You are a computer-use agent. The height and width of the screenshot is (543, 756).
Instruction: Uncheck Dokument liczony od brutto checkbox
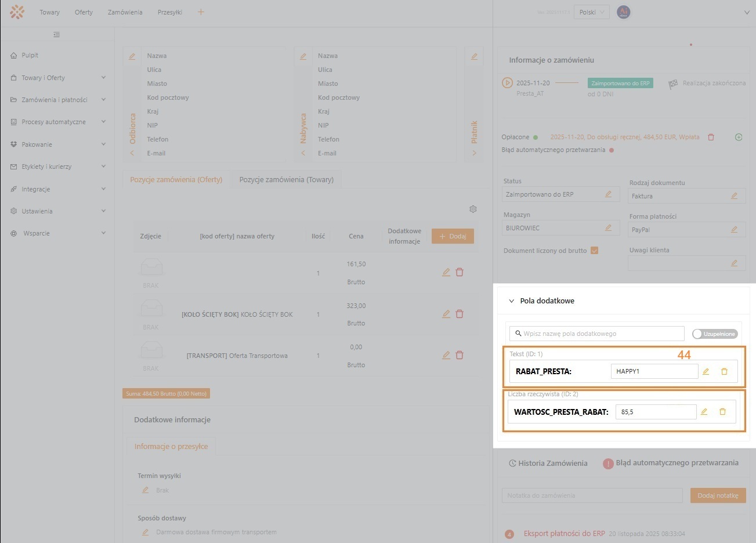coord(594,251)
